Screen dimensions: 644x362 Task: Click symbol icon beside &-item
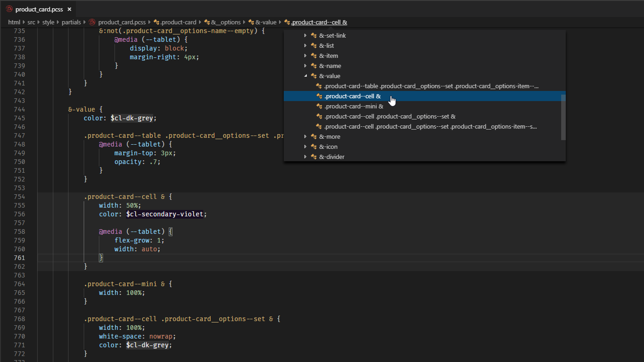pos(314,56)
